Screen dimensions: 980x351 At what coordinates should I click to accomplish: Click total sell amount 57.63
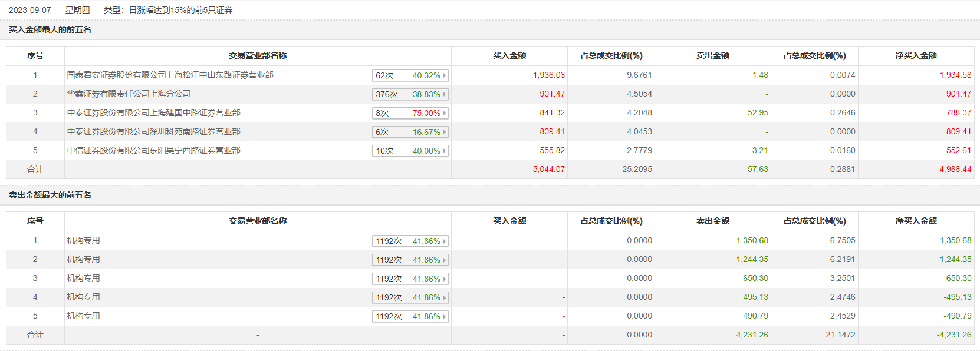(x=758, y=169)
